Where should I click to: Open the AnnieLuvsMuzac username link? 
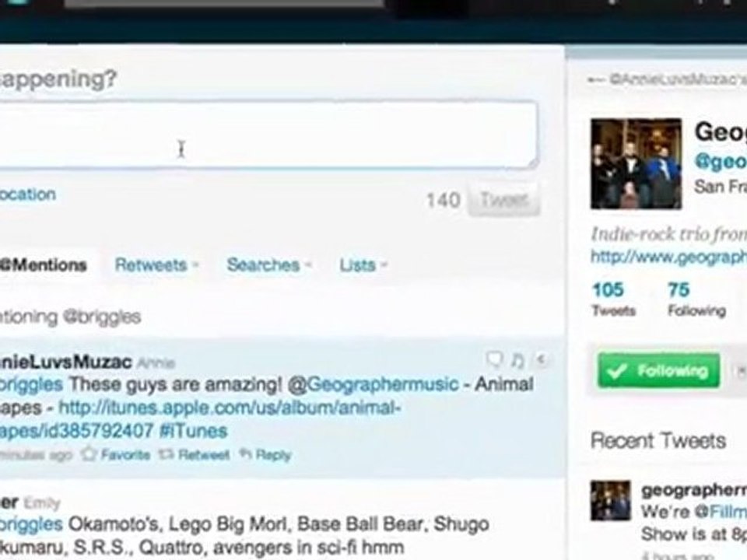(65, 362)
